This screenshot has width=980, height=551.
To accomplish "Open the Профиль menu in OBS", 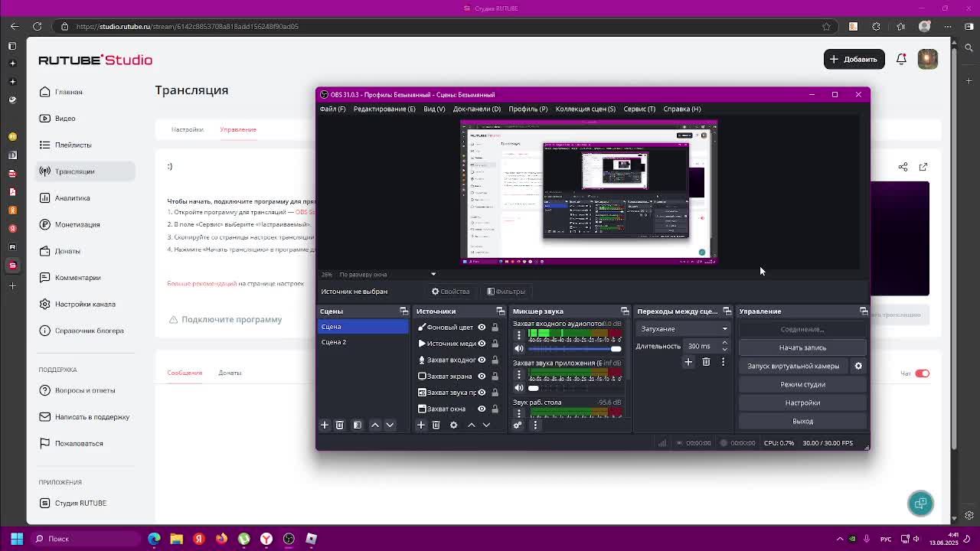I will 528,109.
